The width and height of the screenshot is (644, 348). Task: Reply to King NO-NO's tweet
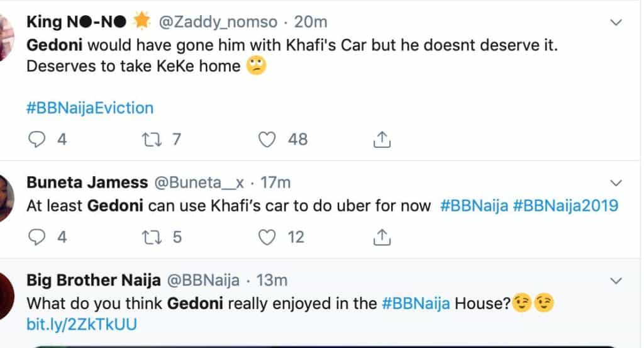click(x=38, y=139)
